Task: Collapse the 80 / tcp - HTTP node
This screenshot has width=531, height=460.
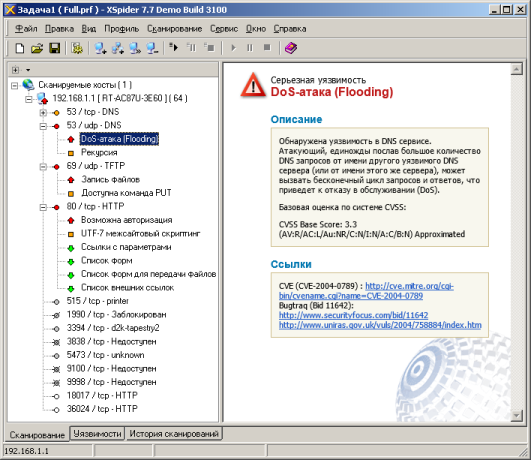Action: (43, 207)
